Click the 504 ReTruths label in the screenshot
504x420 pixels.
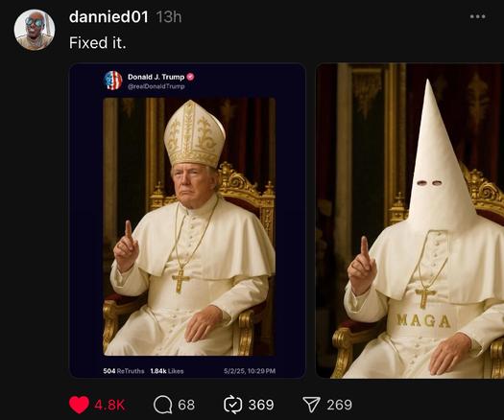pyautogui.click(x=124, y=371)
